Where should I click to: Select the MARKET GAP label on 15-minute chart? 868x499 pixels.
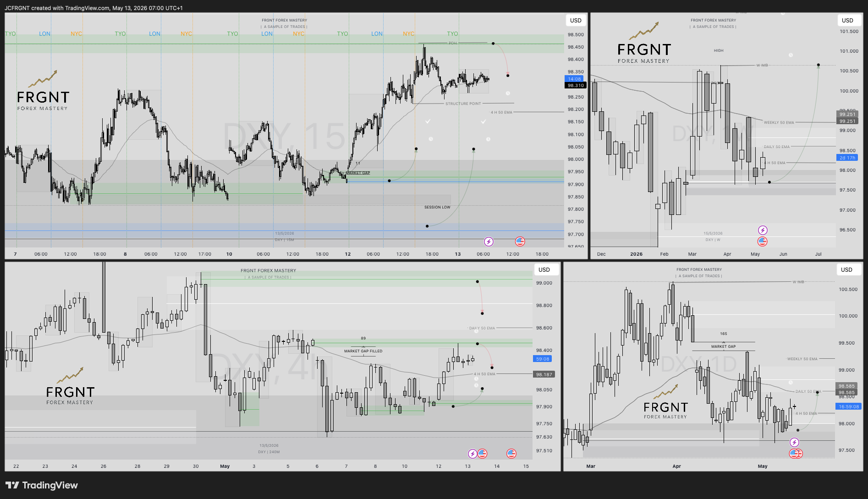pyautogui.click(x=358, y=173)
